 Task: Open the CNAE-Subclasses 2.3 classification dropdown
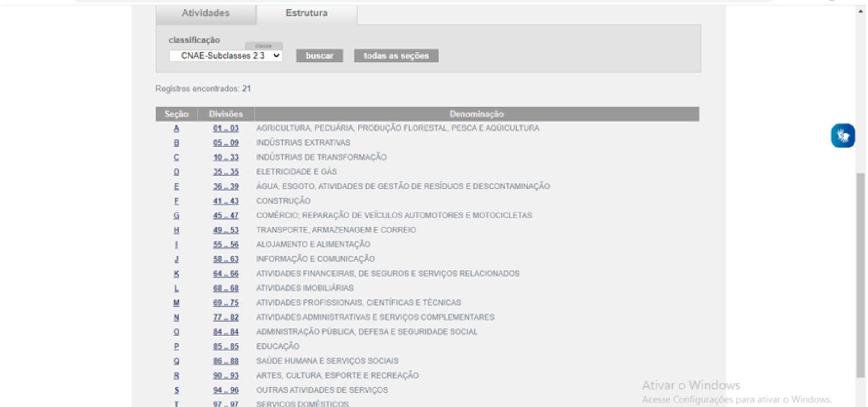tap(226, 56)
